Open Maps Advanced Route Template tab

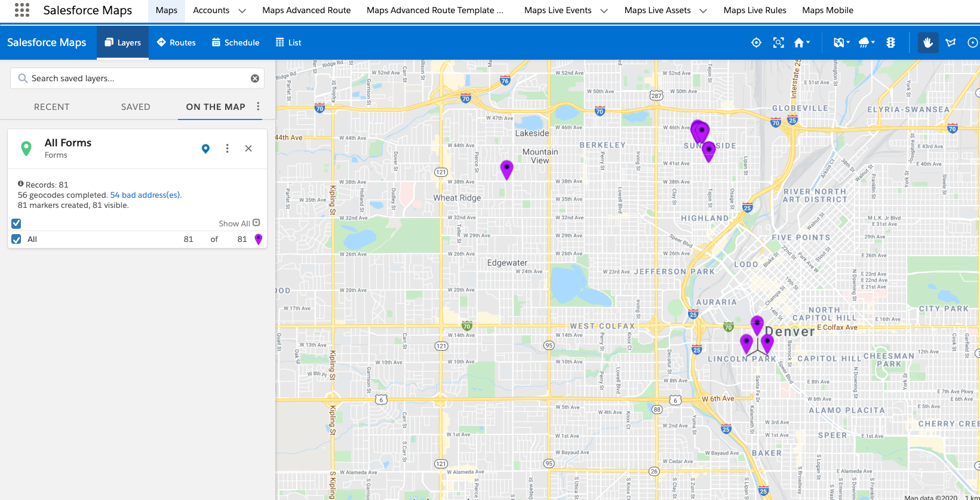point(435,10)
